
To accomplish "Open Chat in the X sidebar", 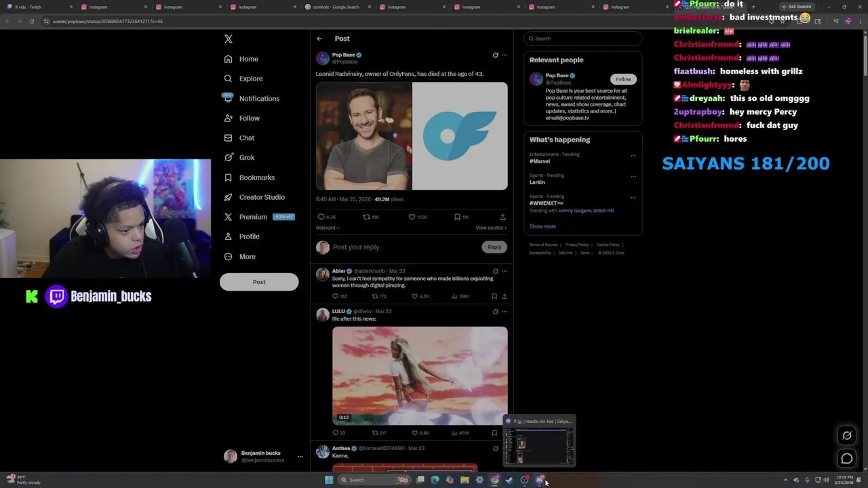I will pyautogui.click(x=239, y=138).
